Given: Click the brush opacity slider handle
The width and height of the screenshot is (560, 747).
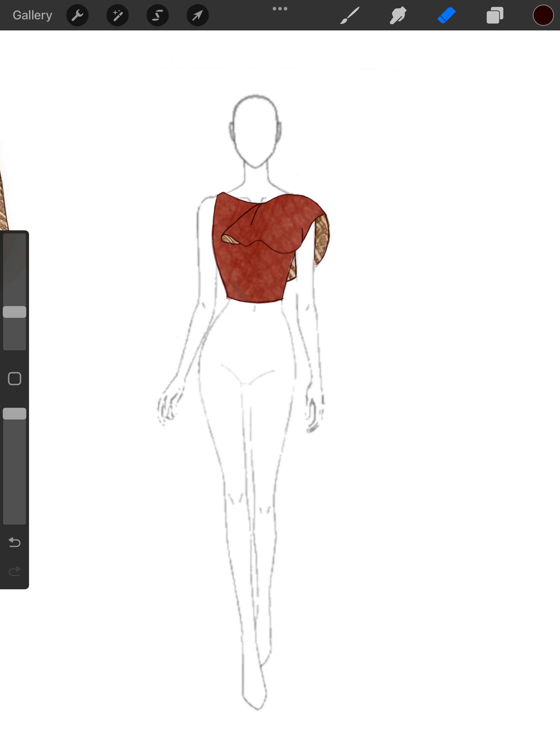Looking at the screenshot, I should coord(15,414).
